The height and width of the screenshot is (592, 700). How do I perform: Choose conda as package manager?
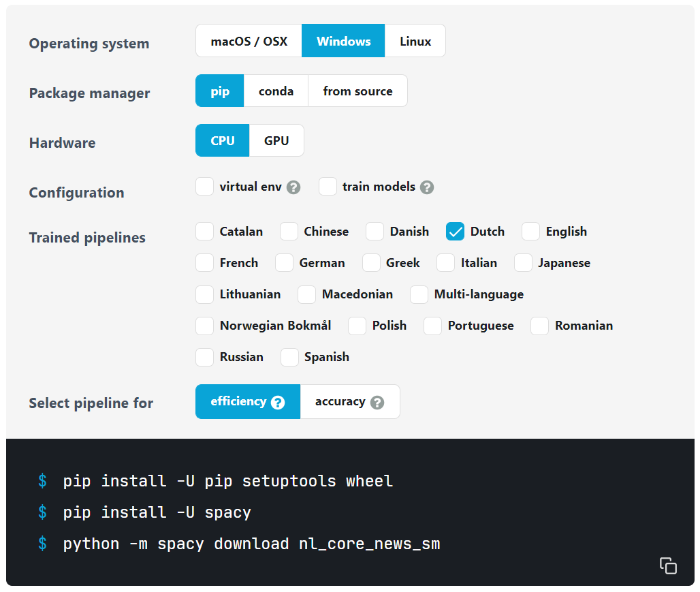(276, 91)
